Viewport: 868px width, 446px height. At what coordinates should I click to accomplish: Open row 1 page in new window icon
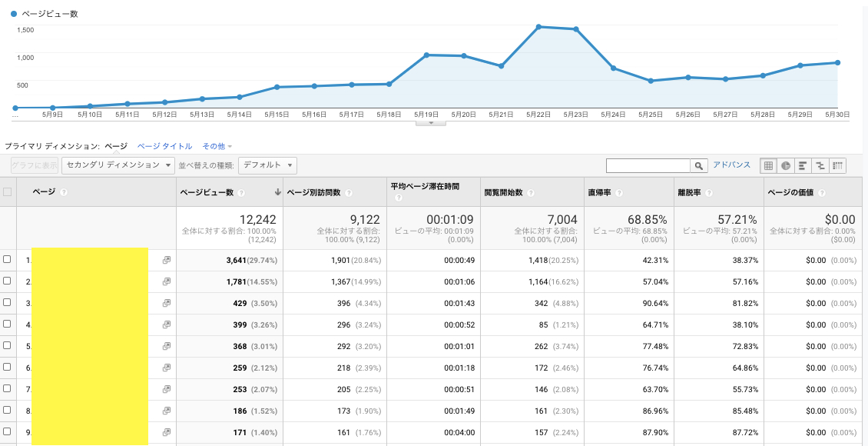[166, 260]
